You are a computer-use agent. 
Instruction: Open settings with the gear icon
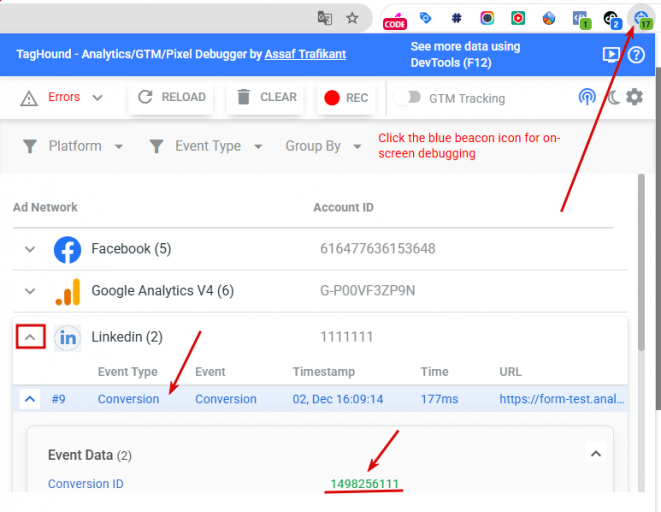[634, 97]
